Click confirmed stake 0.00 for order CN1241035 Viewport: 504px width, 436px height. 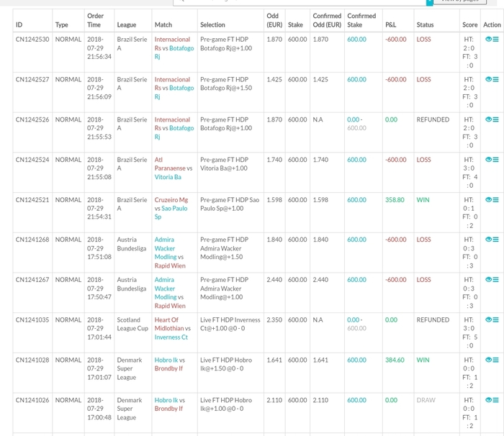point(353,319)
